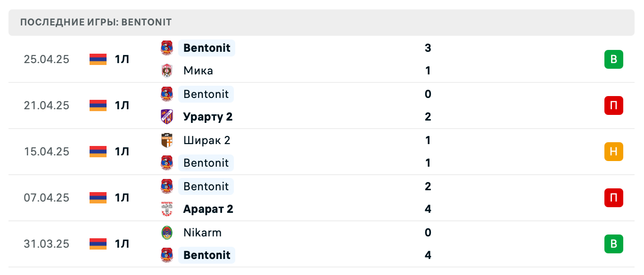Image resolution: width=644 pixels, height=275 pixels.
Task: Open the Ширак 2 team badge
Action: [166, 140]
